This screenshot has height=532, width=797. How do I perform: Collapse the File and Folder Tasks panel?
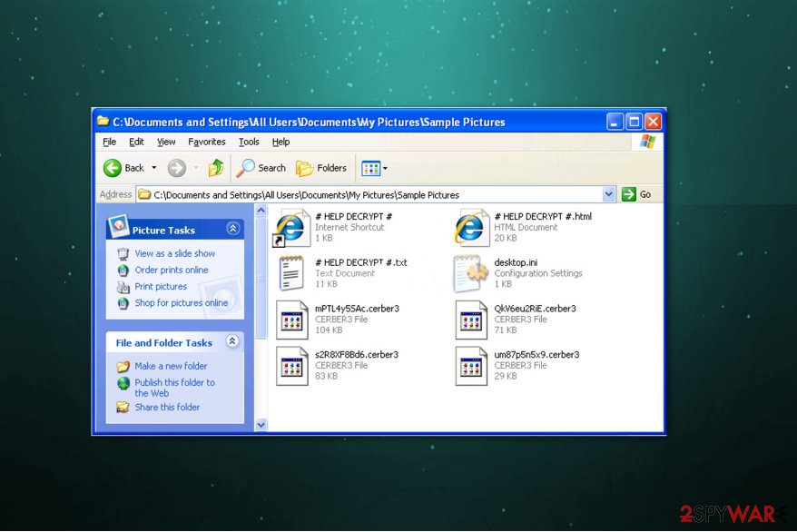point(232,341)
